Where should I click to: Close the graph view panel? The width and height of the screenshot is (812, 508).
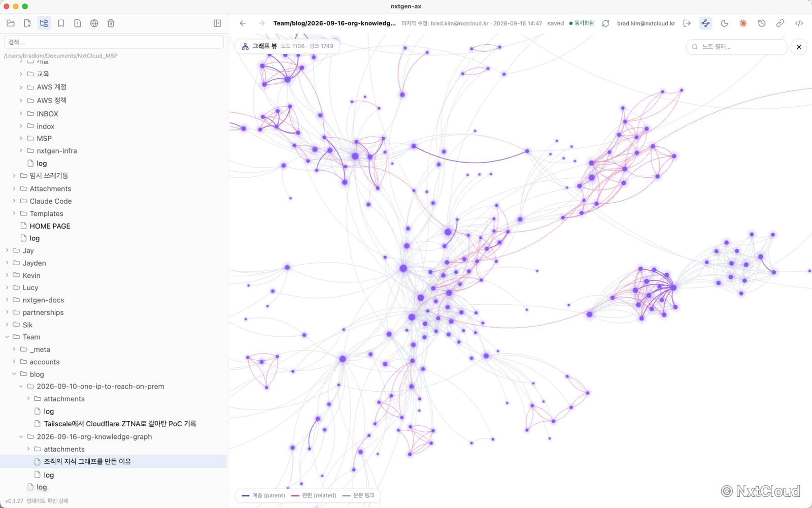[x=799, y=47]
